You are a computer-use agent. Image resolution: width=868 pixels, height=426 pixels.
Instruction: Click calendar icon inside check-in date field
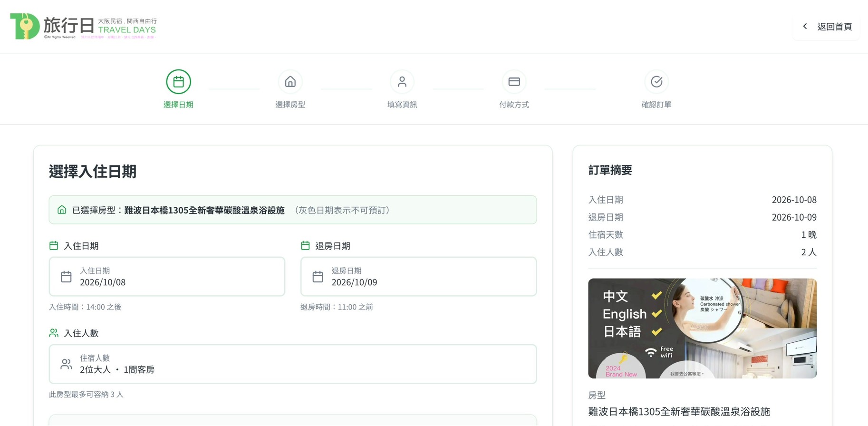[66, 277]
